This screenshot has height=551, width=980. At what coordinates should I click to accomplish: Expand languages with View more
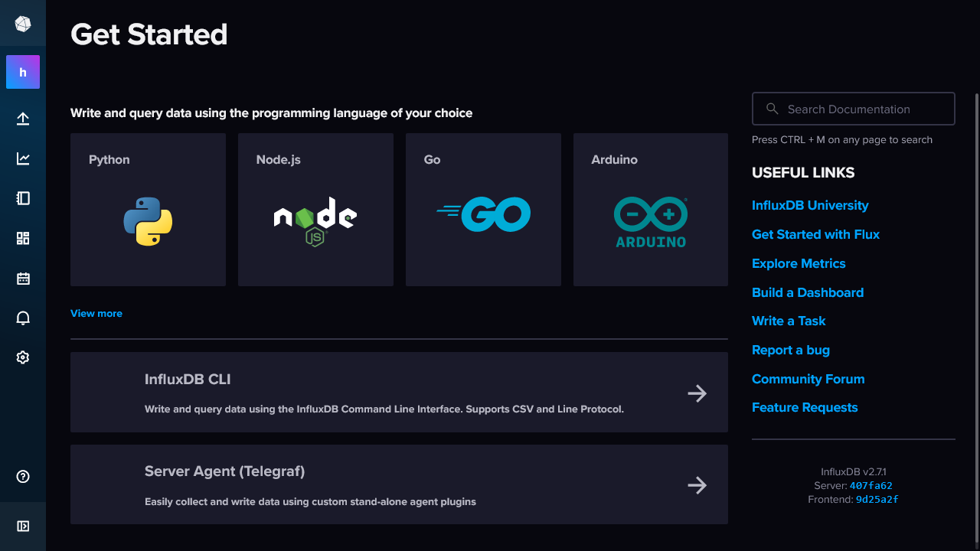click(96, 314)
